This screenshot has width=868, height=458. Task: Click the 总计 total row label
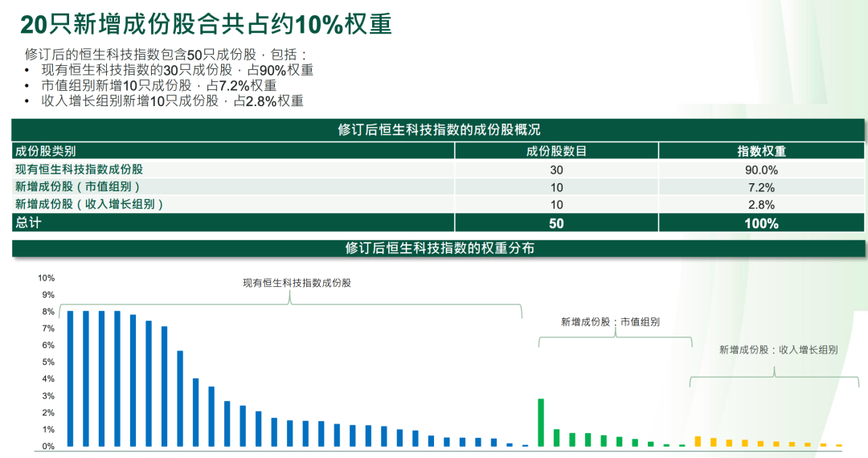pos(28,223)
